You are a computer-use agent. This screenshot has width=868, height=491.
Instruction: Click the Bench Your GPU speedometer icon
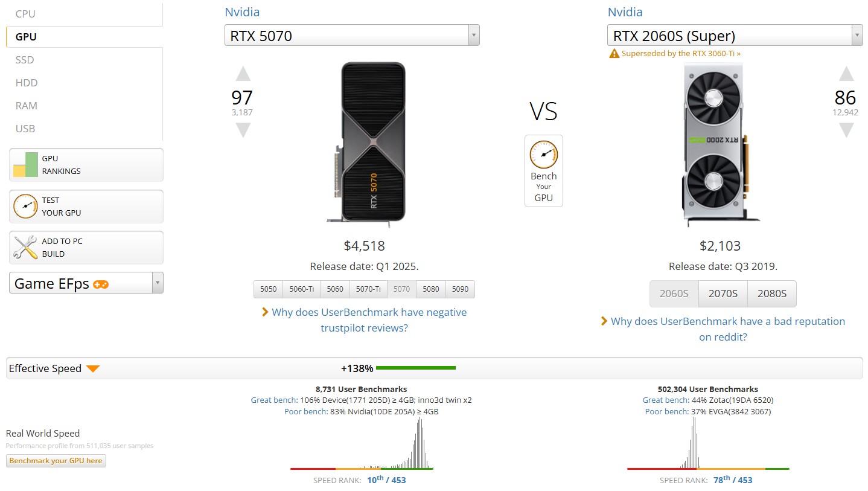(x=543, y=154)
